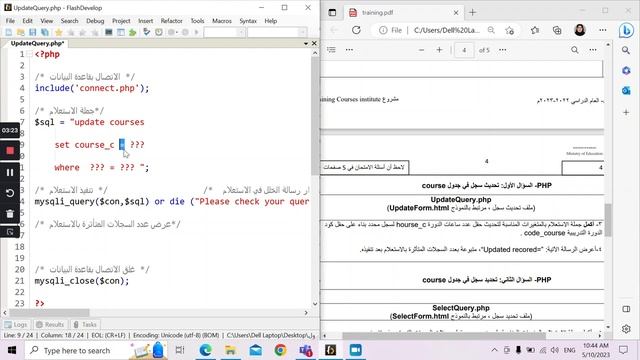The width and height of the screenshot is (640, 360).
Task: Open the Logs panel tab
Action: 16,324
